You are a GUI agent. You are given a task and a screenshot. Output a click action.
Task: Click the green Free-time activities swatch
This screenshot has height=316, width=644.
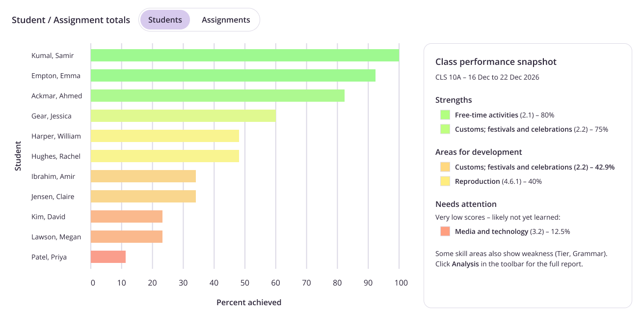(x=445, y=115)
